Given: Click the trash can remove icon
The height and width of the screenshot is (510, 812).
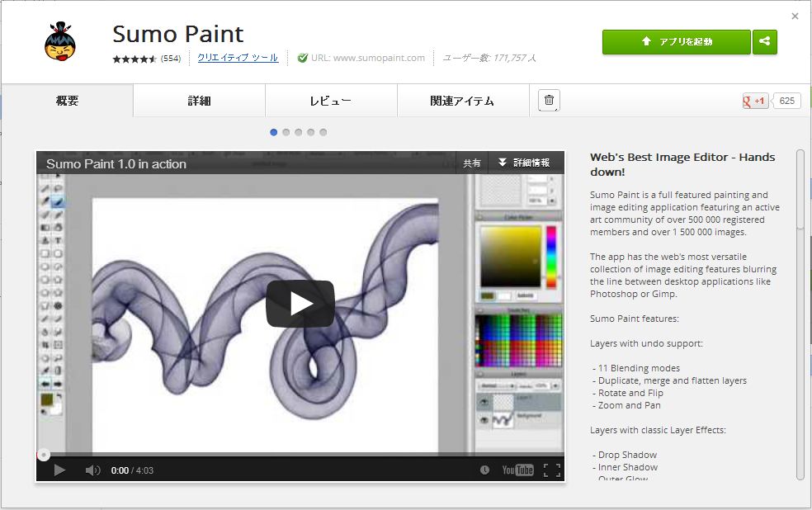Looking at the screenshot, I should (x=549, y=101).
